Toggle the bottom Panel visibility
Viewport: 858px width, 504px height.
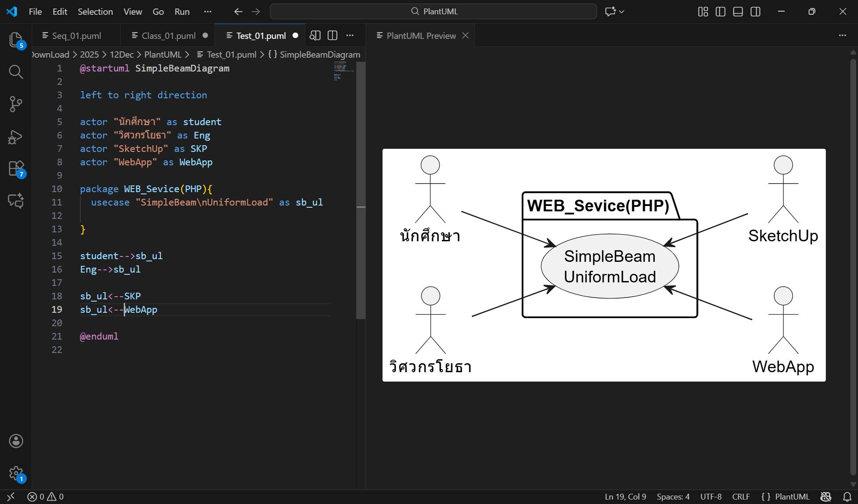pos(738,12)
